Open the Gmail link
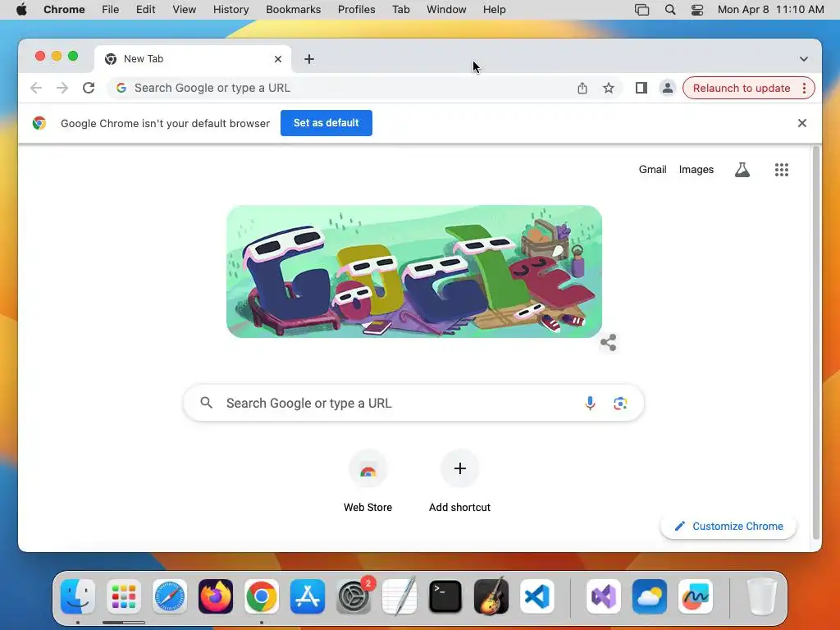The width and height of the screenshot is (840, 630). click(x=652, y=170)
